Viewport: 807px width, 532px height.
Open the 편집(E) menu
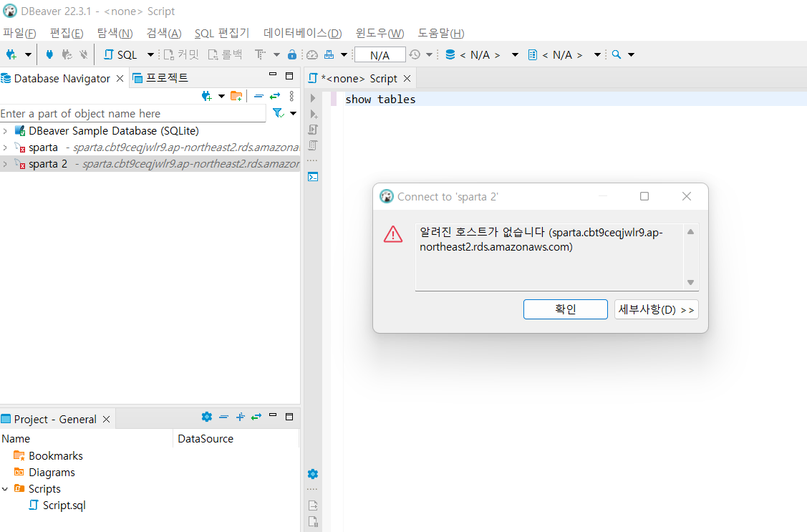pos(67,33)
